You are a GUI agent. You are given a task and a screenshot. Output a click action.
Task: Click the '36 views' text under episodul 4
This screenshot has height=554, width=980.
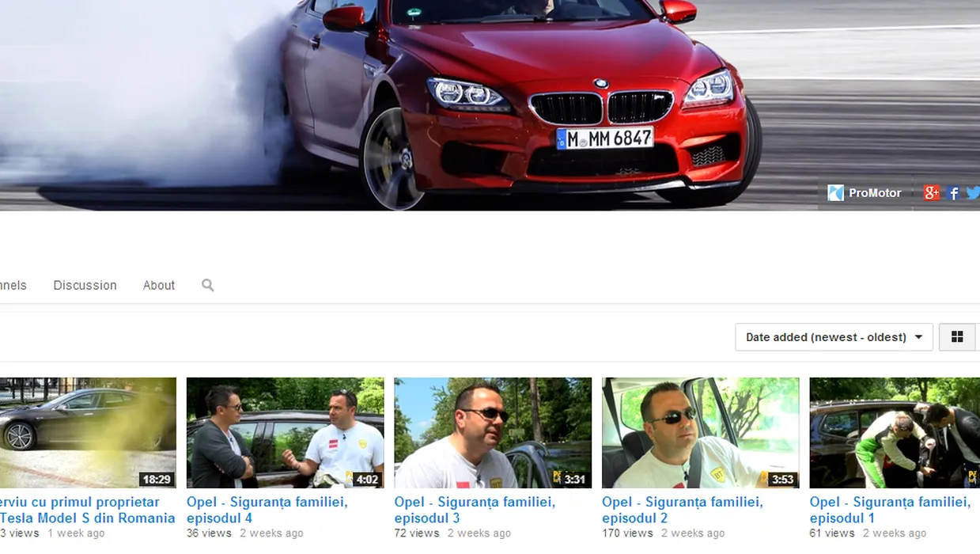click(209, 533)
